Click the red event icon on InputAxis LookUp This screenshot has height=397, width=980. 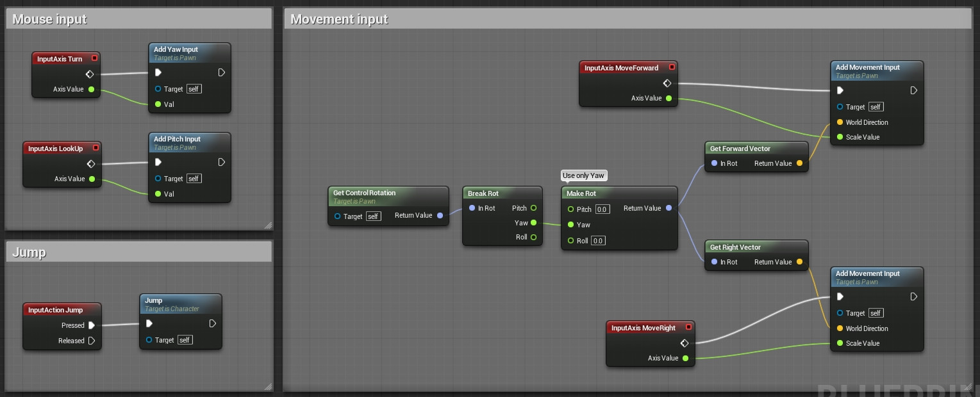[x=96, y=148]
